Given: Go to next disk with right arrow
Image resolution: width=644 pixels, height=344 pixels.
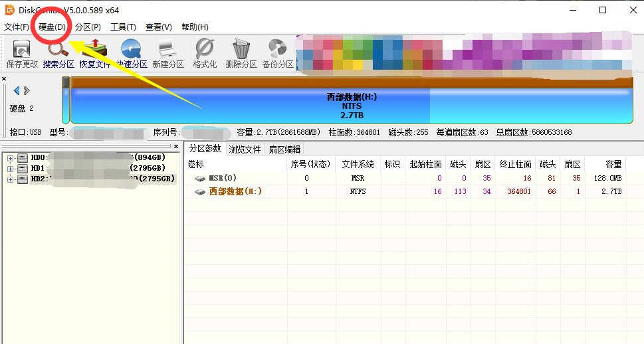Looking at the screenshot, I should (27, 90).
